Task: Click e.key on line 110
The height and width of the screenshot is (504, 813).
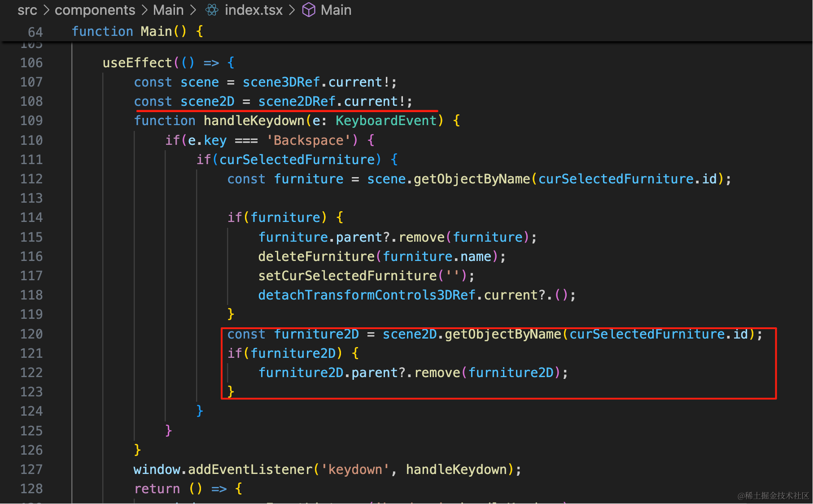Action: pos(207,140)
